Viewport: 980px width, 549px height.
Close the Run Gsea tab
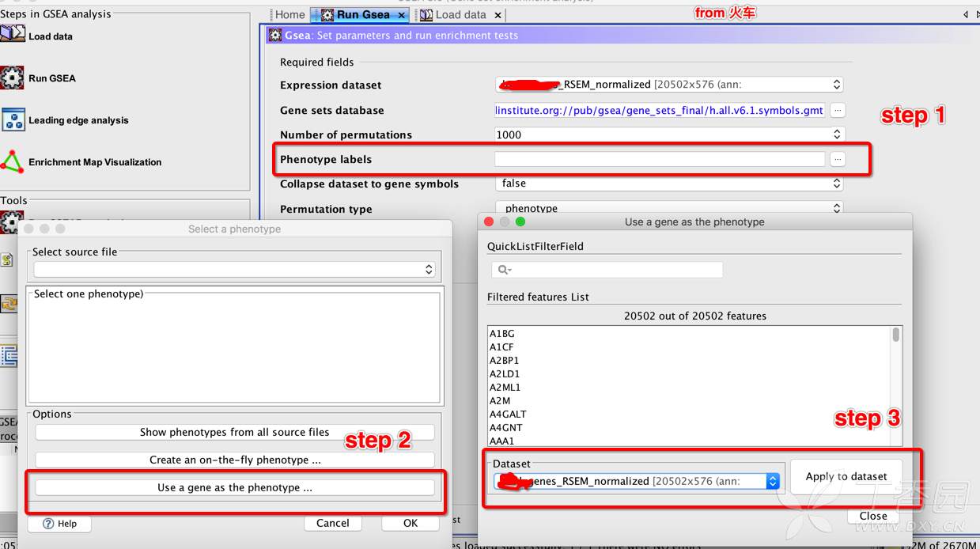402,15
